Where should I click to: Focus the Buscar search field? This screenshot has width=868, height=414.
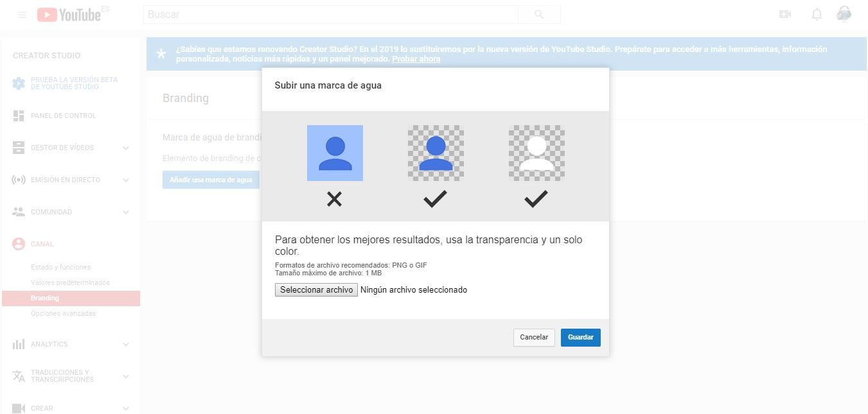pos(331,14)
